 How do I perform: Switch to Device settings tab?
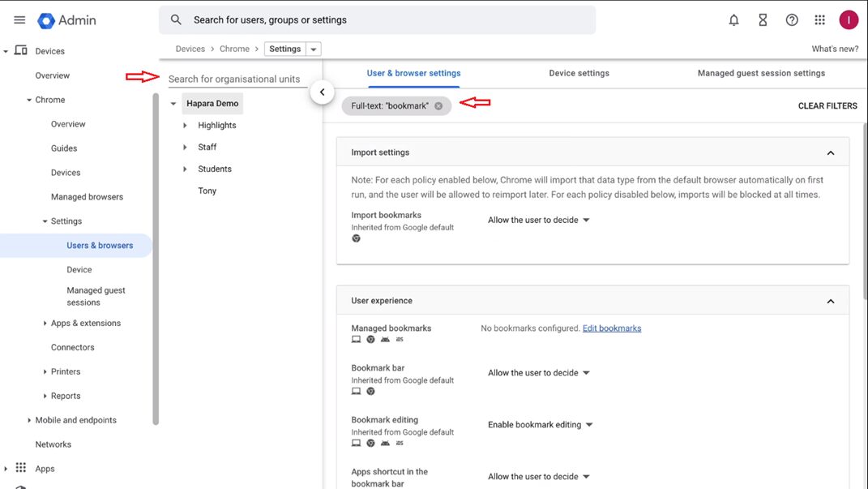click(579, 73)
